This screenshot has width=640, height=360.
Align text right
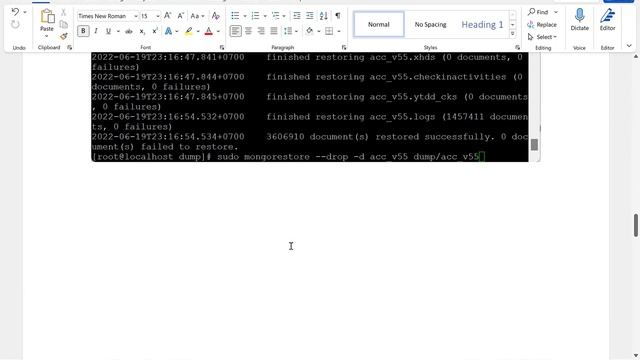tap(261, 31)
